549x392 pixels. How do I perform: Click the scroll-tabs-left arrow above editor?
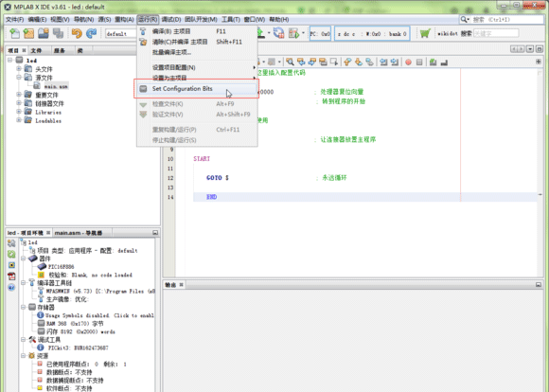coord(514,49)
